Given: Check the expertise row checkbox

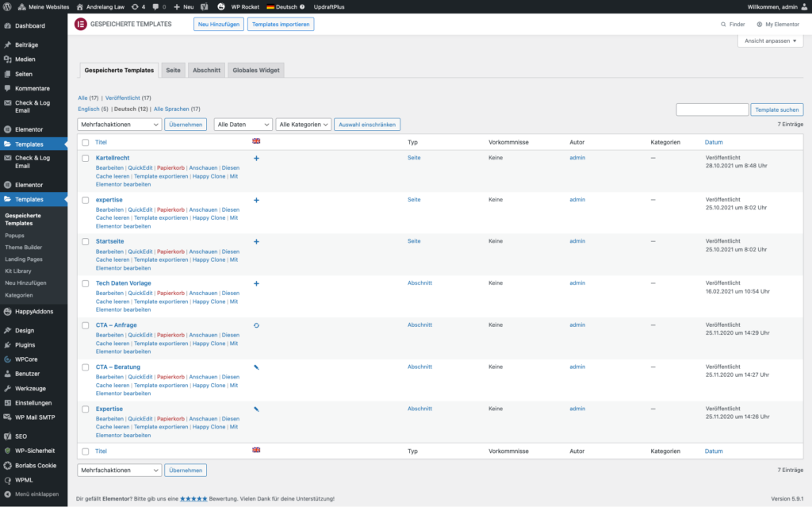Looking at the screenshot, I should [86, 200].
